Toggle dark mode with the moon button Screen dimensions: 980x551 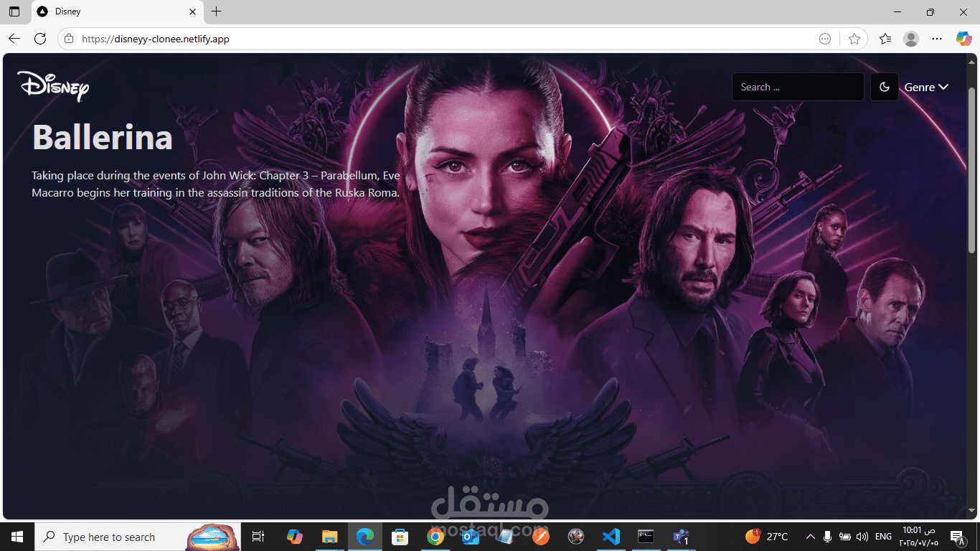[x=885, y=87]
